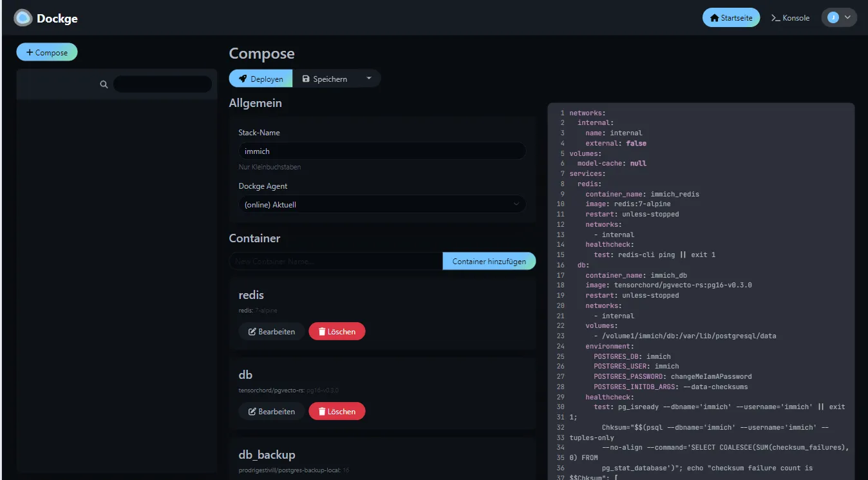Focus the New Container Name input

tap(335, 261)
